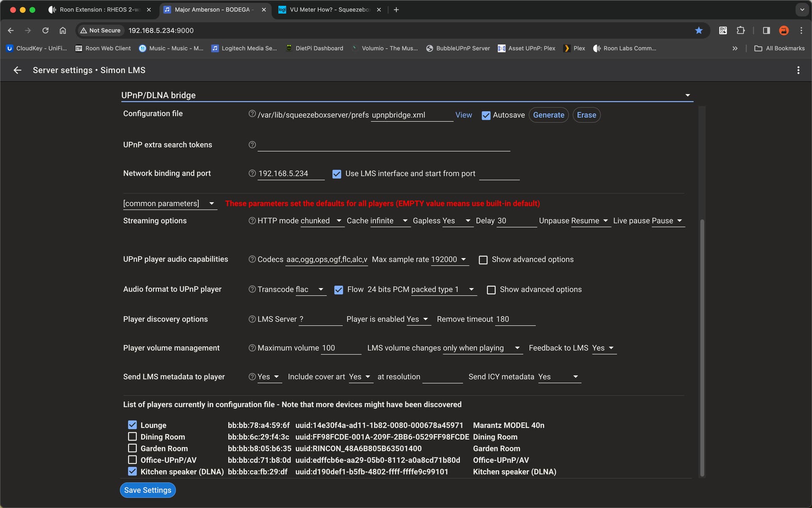Click help icon for Network binding and port
The width and height of the screenshot is (812, 508).
point(252,173)
